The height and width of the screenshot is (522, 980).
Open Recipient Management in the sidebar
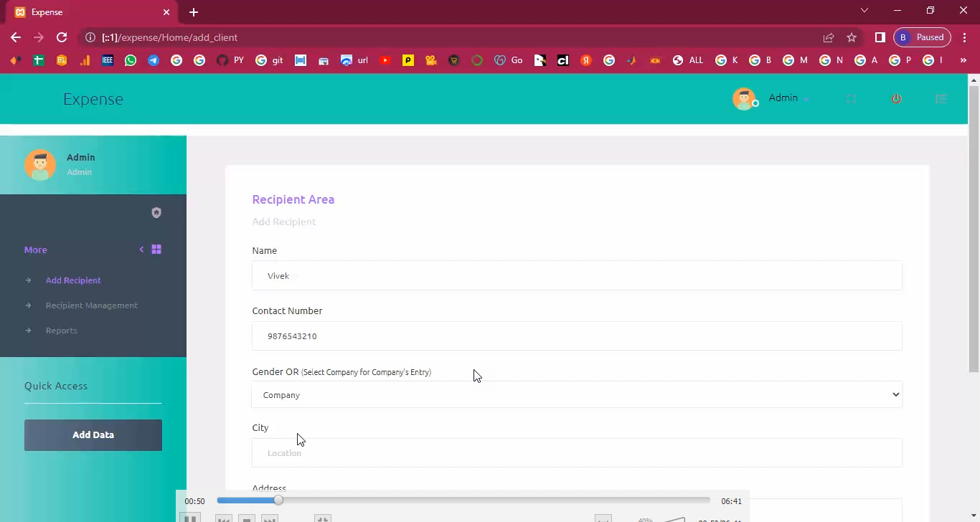point(91,305)
